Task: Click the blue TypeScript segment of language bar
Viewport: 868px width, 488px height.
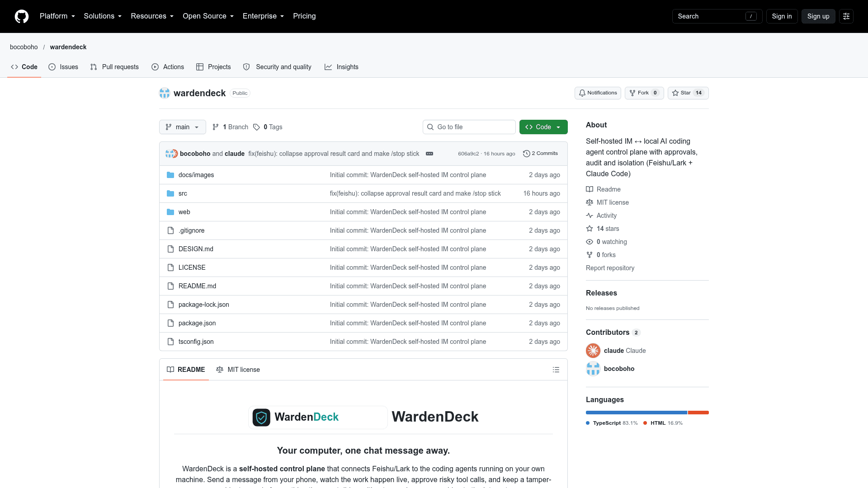Action: coord(637,413)
